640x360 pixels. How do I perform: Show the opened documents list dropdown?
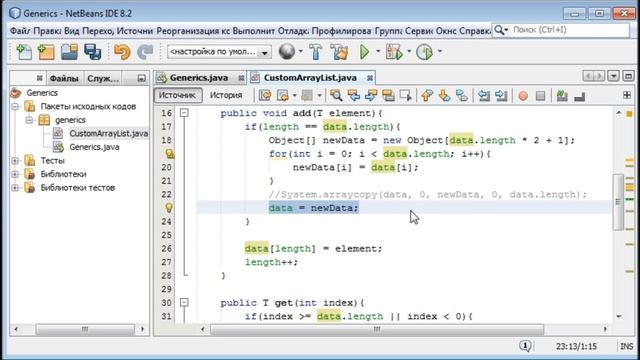pyautogui.click(x=613, y=76)
